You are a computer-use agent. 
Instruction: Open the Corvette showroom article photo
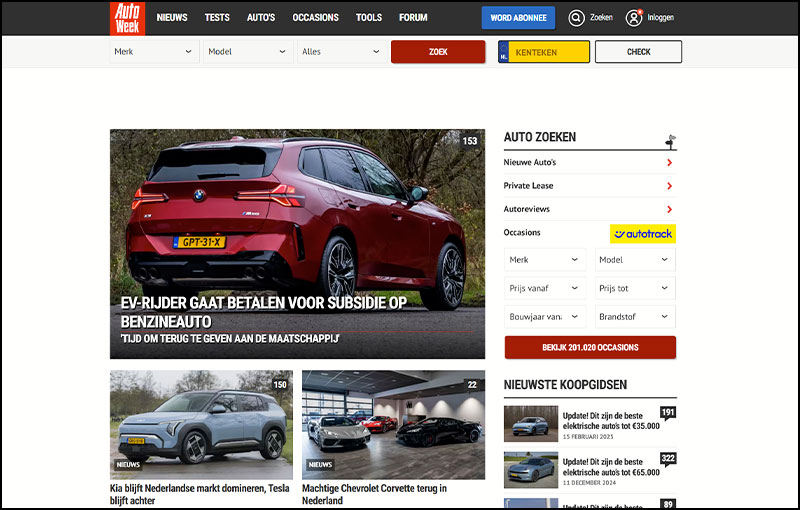(x=393, y=424)
